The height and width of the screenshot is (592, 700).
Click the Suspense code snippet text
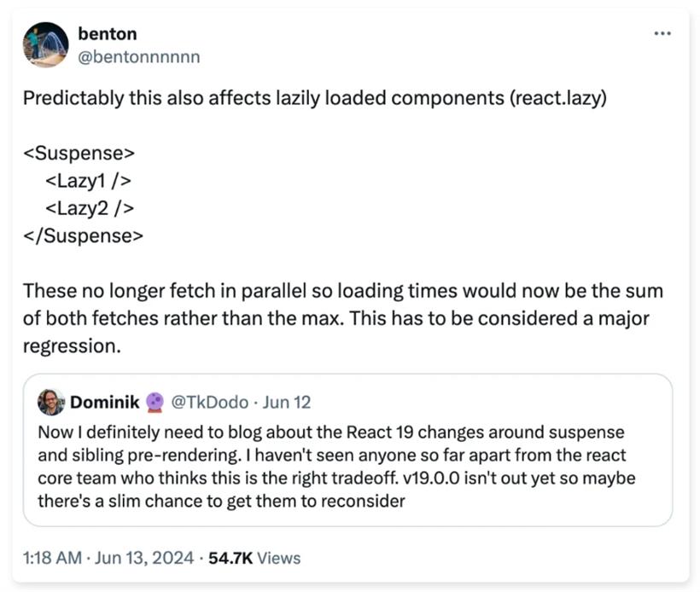(x=83, y=194)
